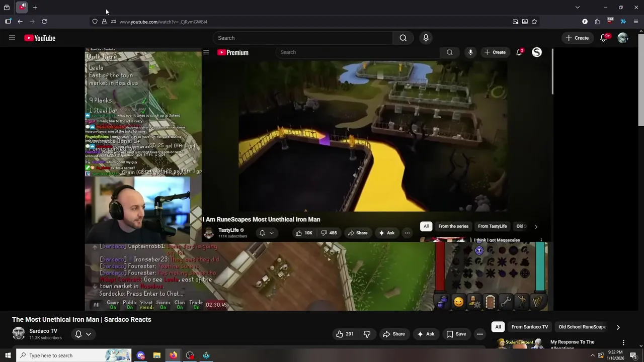Open the Stolen Content video thumbnail
Image resolution: width=644 pixels, height=362 pixels.
pos(520,344)
